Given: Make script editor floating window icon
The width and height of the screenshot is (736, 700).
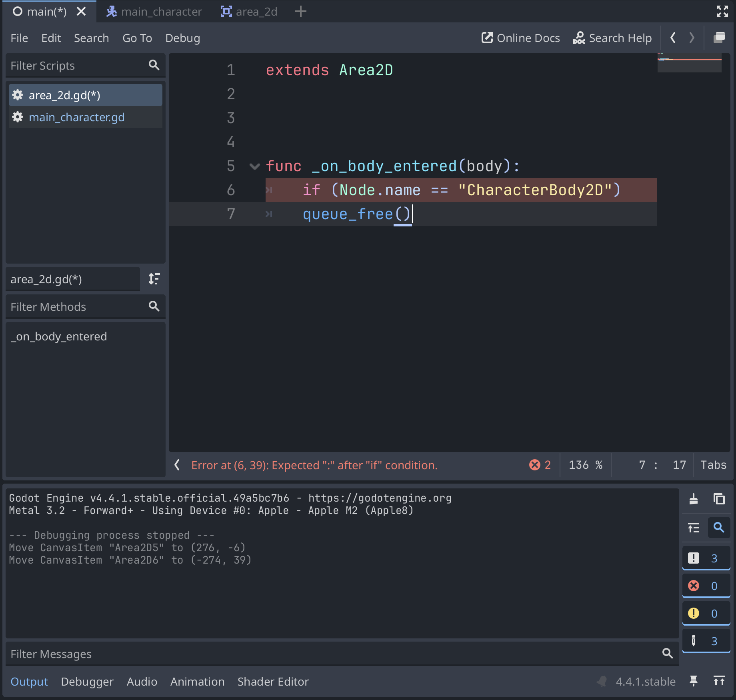Looking at the screenshot, I should [x=719, y=38].
